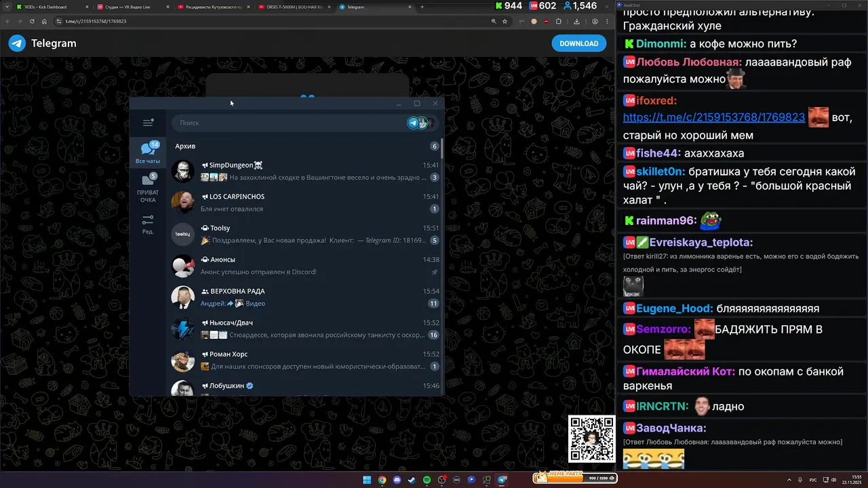The width and height of the screenshot is (868, 488).
Task: Click the zoom magnifier in address bar
Action: [494, 21]
